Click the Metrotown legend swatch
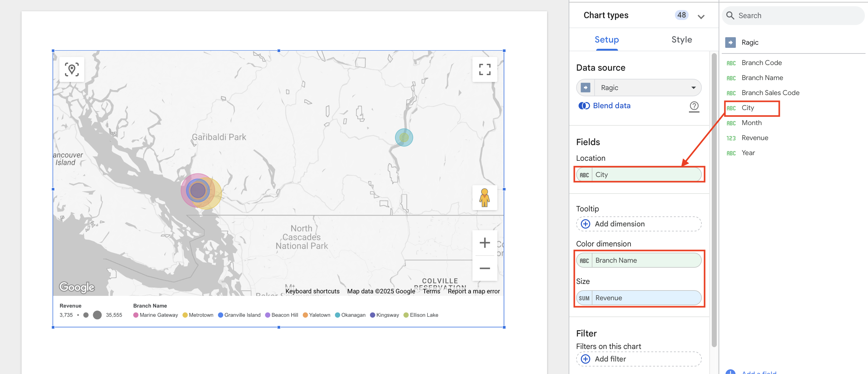 [x=185, y=315]
